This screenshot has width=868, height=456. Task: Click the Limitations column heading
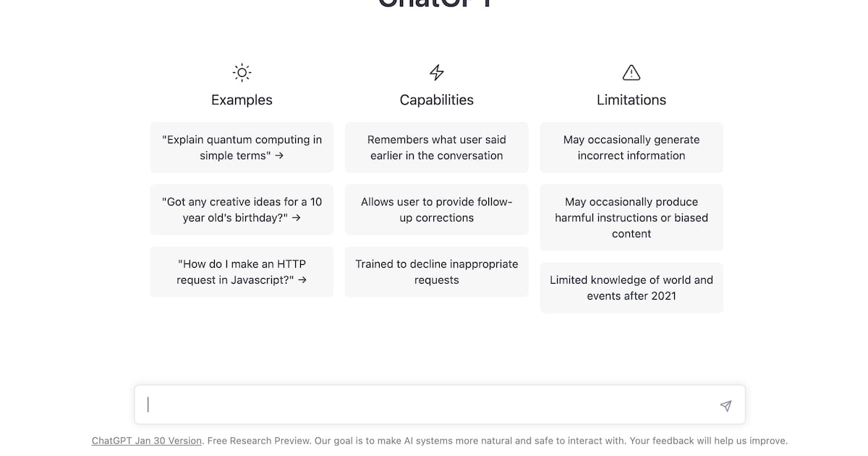click(x=631, y=100)
